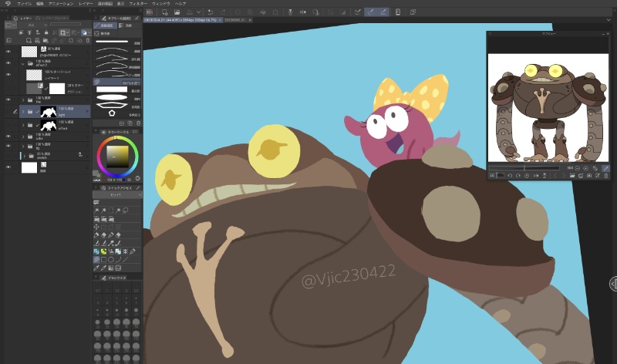Hide the effect2 folder
This screenshot has width=617, height=364.
(8, 63)
